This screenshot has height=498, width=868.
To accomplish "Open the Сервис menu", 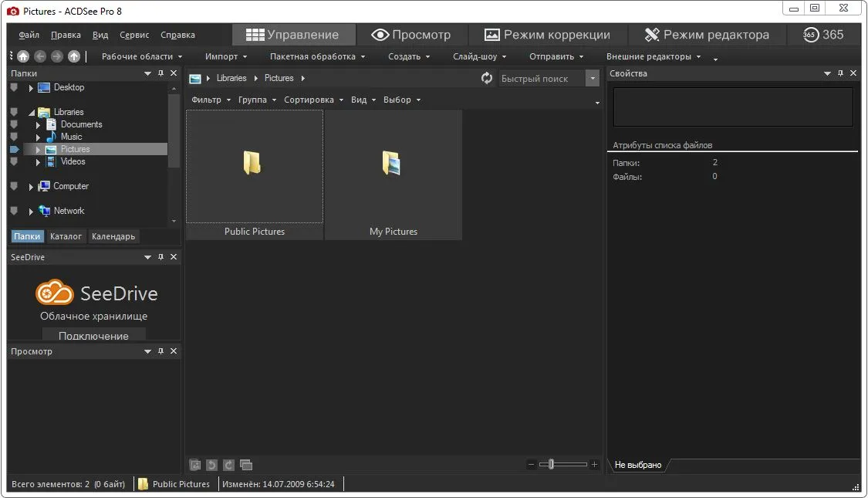I will [x=134, y=35].
